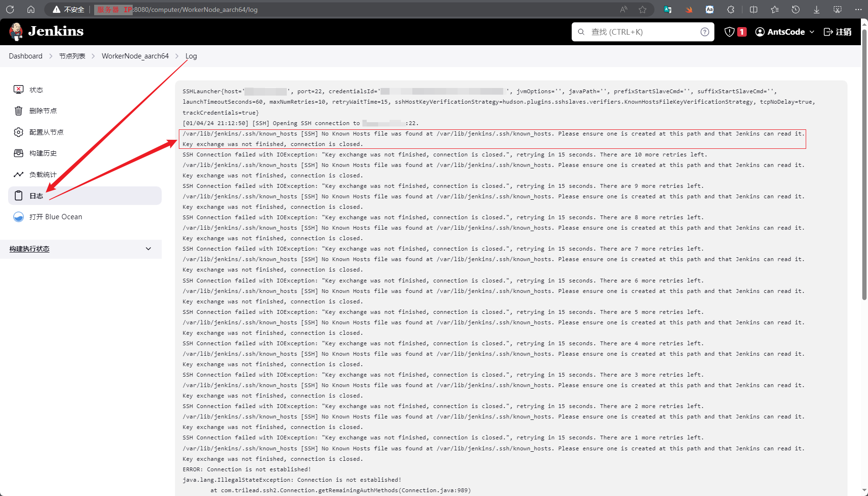Expand chevron after WorkerNode_aarch64 breadcrumb
This screenshot has height=496, width=868.
[177, 56]
